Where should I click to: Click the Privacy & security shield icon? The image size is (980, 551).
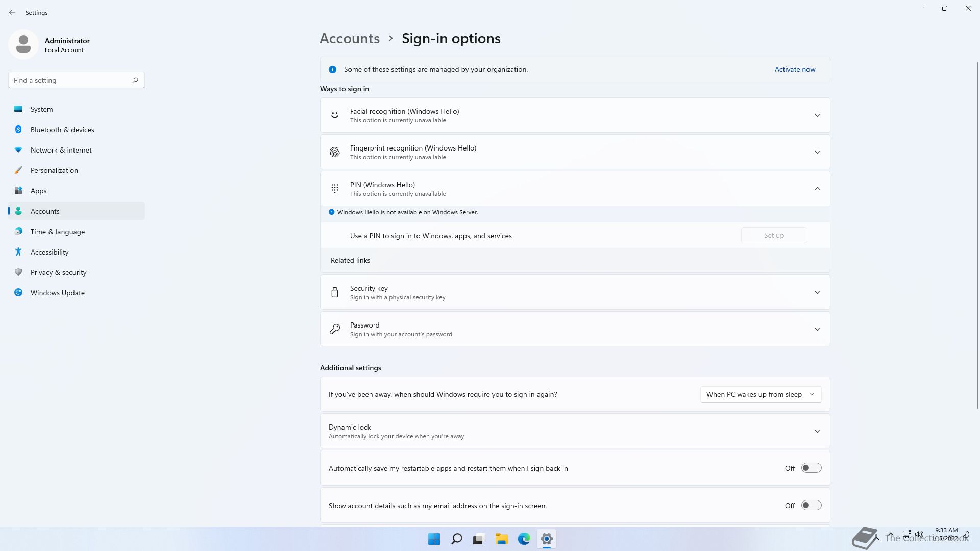(x=18, y=272)
